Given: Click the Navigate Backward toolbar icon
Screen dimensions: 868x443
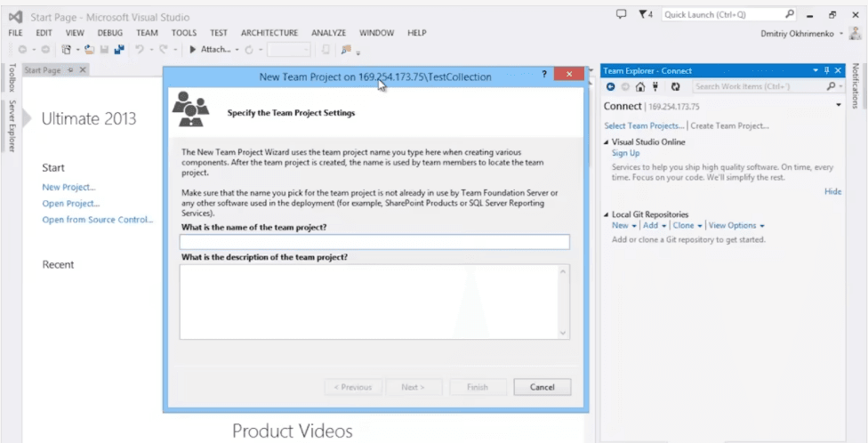Looking at the screenshot, I should pos(23,50).
